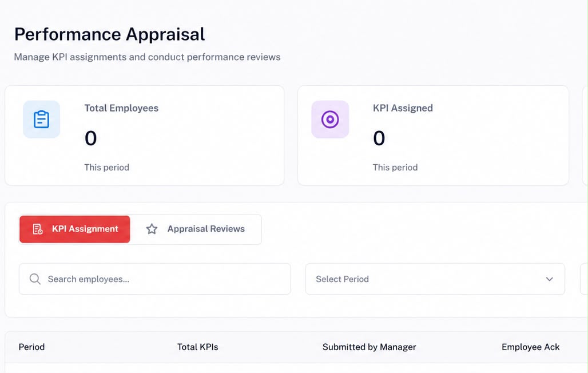Click the Submitted by Manager column header
The height and width of the screenshot is (373, 588).
[x=370, y=347]
